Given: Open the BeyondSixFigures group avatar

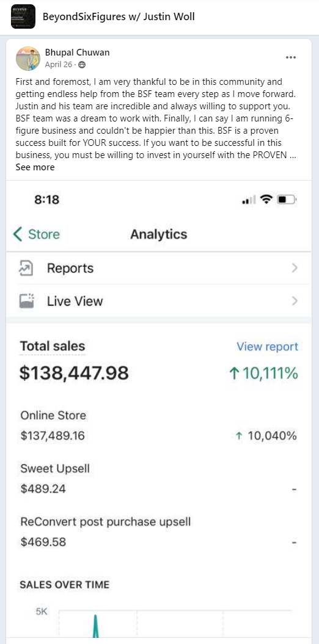Looking at the screenshot, I should pos(23,16).
